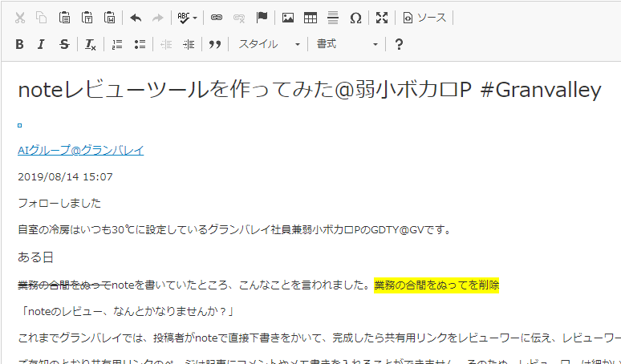
Task: Click Paste as plain text icon
Action: (x=87, y=17)
